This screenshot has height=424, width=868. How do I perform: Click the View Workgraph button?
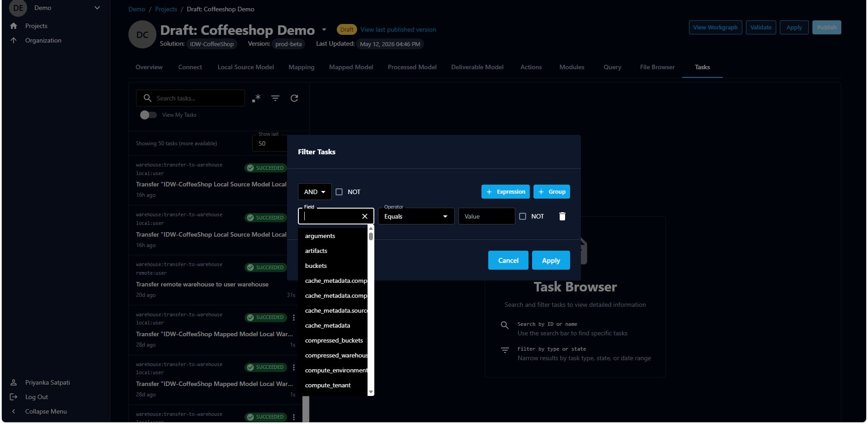tap(715, 27)
